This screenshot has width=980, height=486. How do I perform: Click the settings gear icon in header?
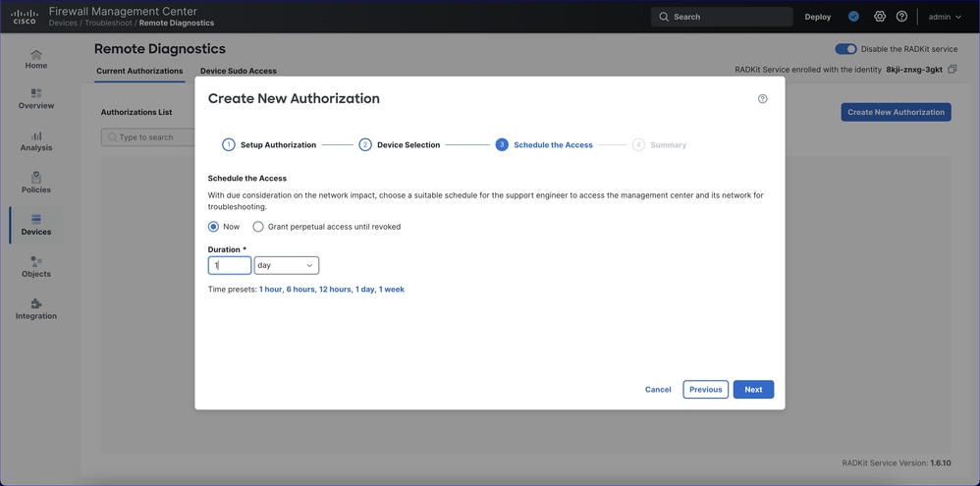point(880,17)
